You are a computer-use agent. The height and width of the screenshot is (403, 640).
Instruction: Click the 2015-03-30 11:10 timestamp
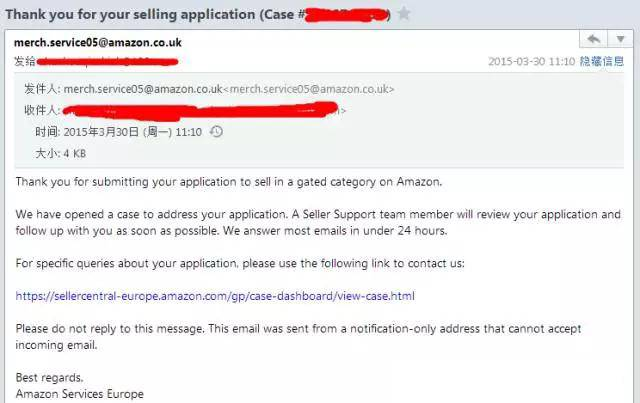click(x=531, y=61)
